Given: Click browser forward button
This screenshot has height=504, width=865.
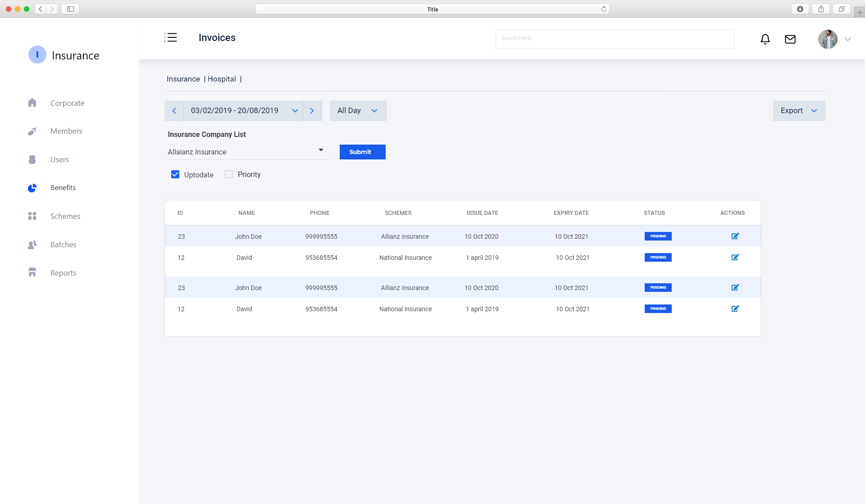Looking at the screenshot, I should (x=52, y=9).
